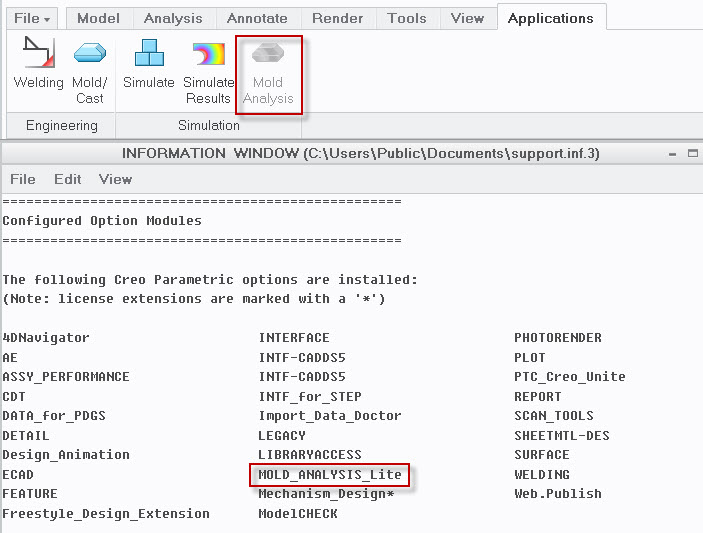Screen dimensions: 703x533
Task: Click the PTC_Creo_Unite entry
Action: point(569,377)
